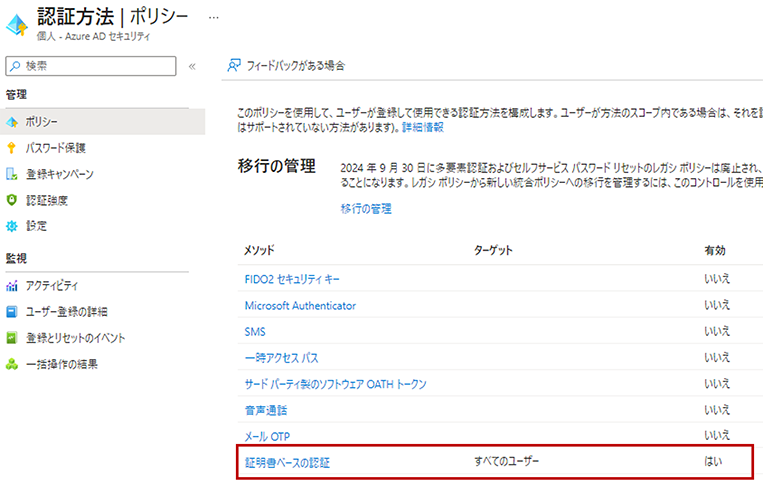Click the 登録キャンペーン icon
Image resolution: width=763 pixels, height=485 pixels.
(12, 174)
